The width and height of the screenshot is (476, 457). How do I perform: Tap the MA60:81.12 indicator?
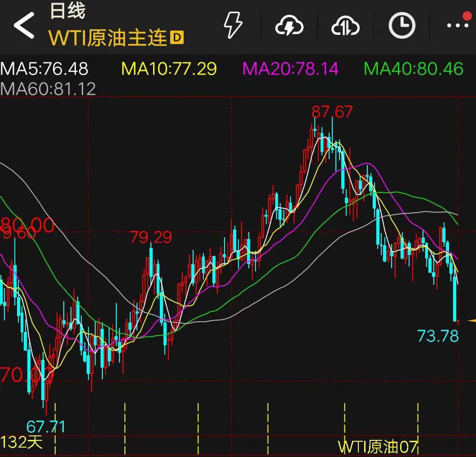coord(48,89)
